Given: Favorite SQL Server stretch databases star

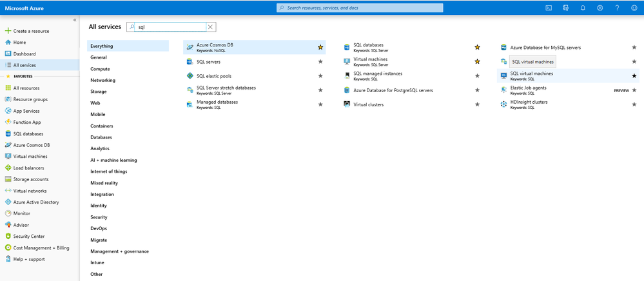Looking at the screenshot, I should click(x=320, y=90).
